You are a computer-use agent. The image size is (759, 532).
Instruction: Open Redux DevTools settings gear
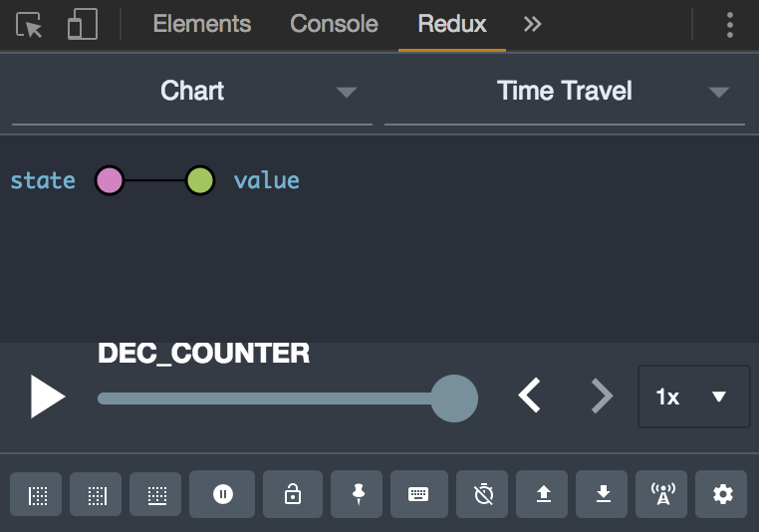pos(723,494)
